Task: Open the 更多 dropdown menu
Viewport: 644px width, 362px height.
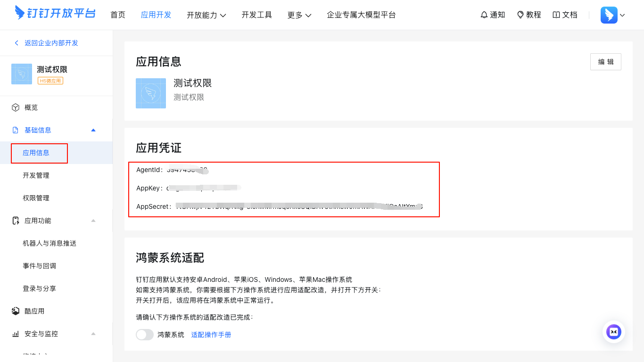Action: point(299,15)
